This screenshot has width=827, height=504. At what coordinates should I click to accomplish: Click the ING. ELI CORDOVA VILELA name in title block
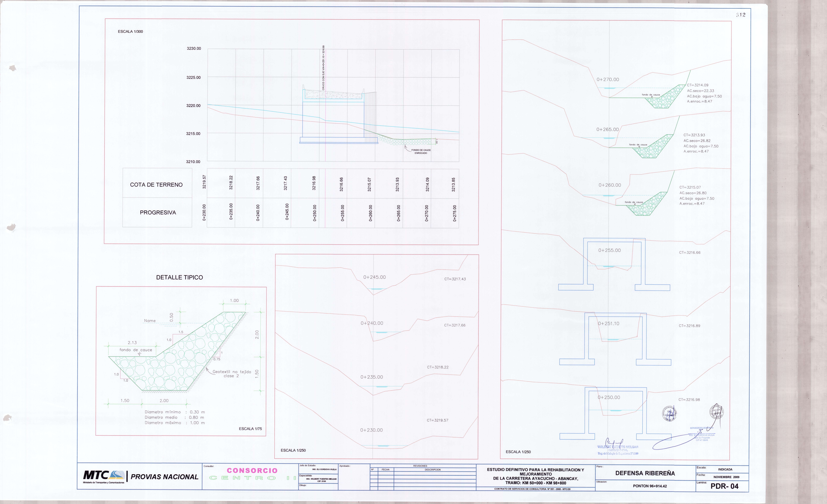tap(324, 469)
